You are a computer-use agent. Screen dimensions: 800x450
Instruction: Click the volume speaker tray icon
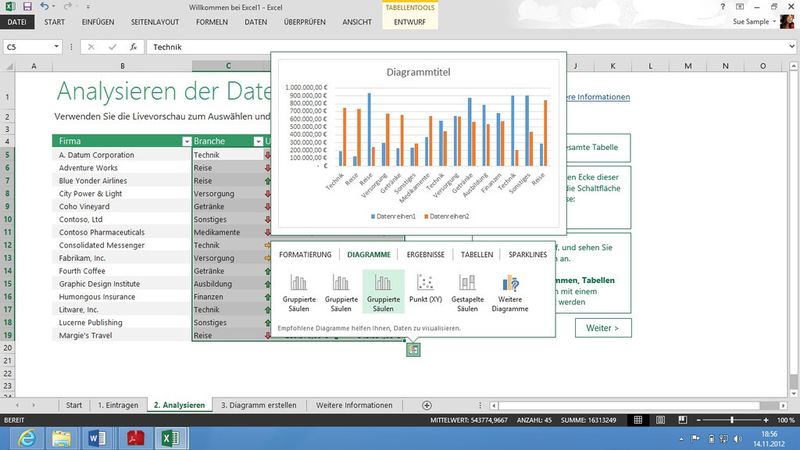(x=738, y=439)
